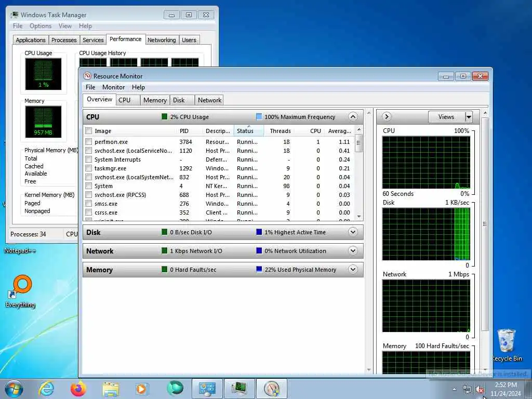The image size is (532, 399).
Task: Open Windows Explorer folder icon on taskbar
Action: click(x=111, y=389)
